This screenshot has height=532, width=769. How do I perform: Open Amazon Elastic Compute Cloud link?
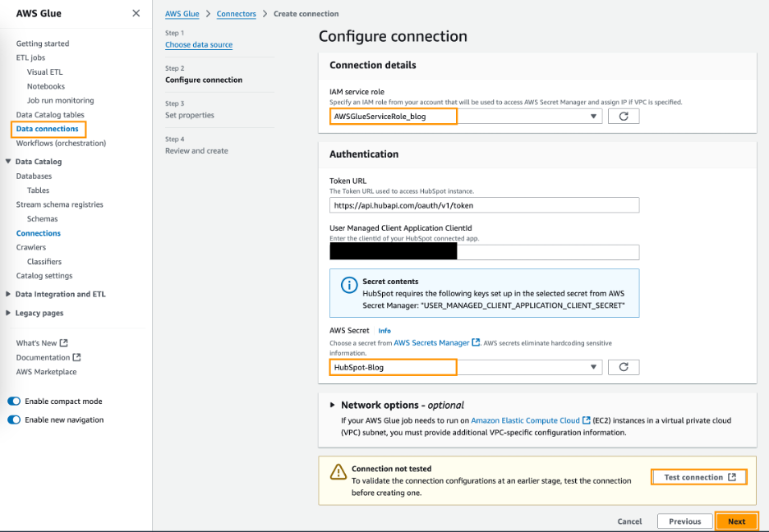[x=525, y=420]
